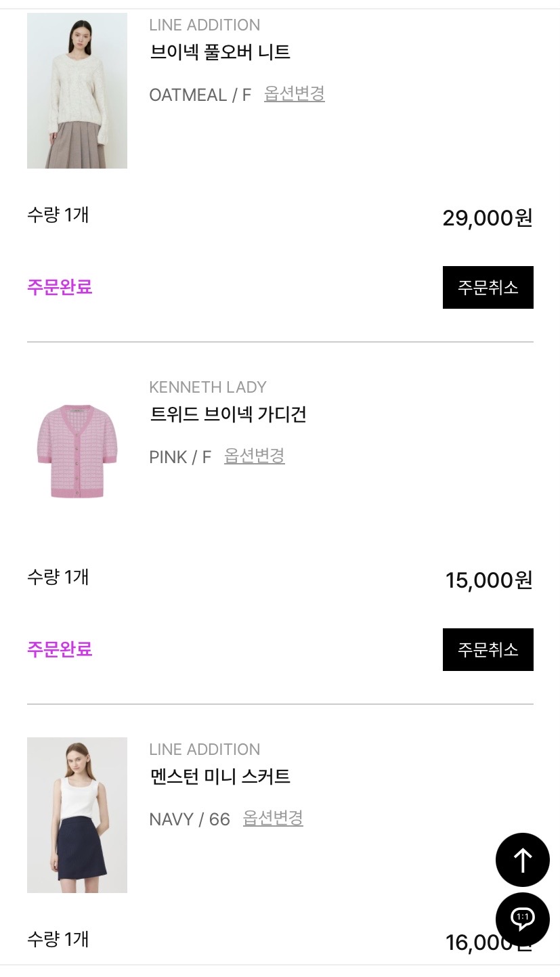Open the oatmeal knit sweater thumbnail

point(77,91)
